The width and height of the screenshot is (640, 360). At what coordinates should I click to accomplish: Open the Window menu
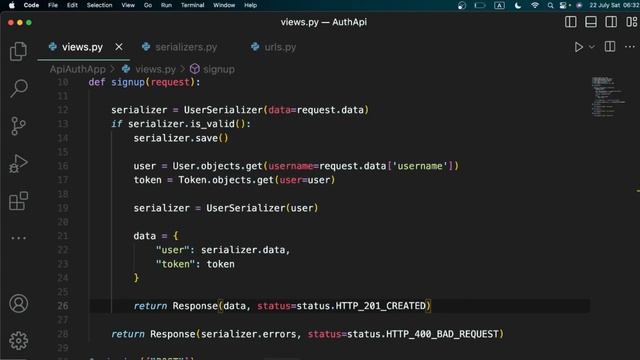point(224,5)
